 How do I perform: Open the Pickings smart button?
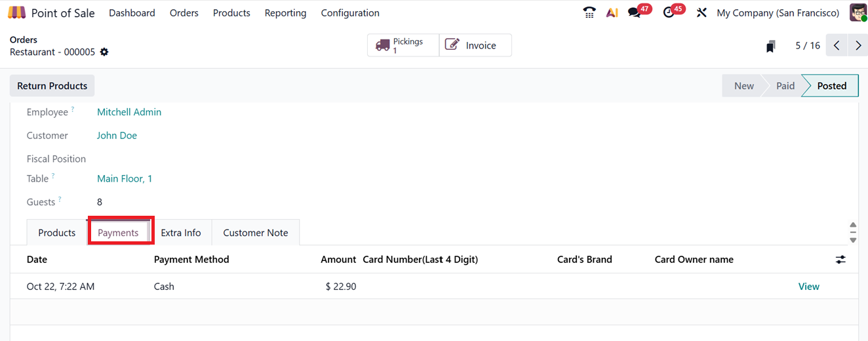(403, 45)
